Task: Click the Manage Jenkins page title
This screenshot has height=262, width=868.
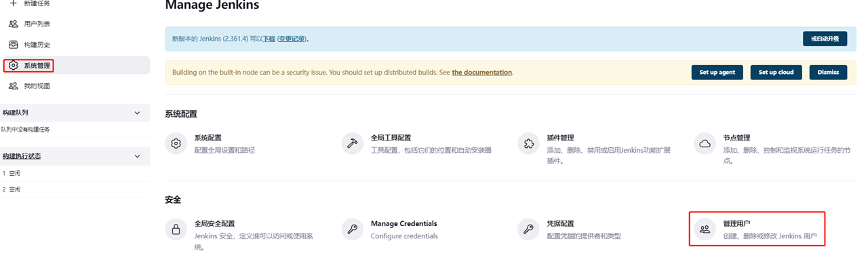Action: (x=212, y=5)
